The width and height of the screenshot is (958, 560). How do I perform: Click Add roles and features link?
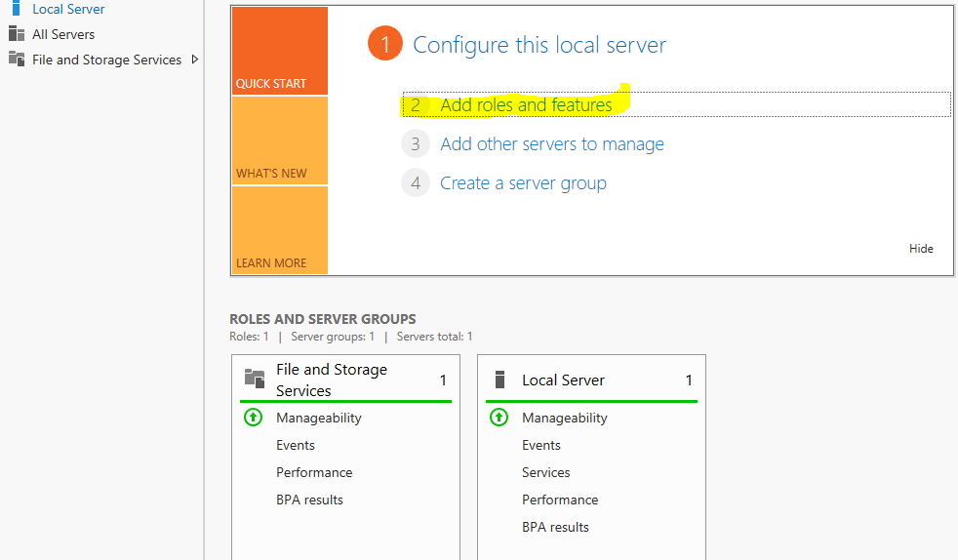[x=526, y=105]
